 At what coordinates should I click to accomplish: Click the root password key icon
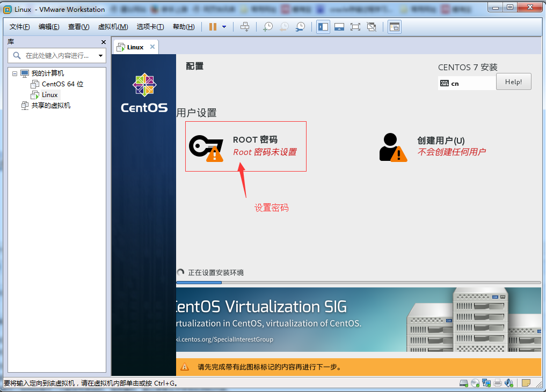coord(206,147)
